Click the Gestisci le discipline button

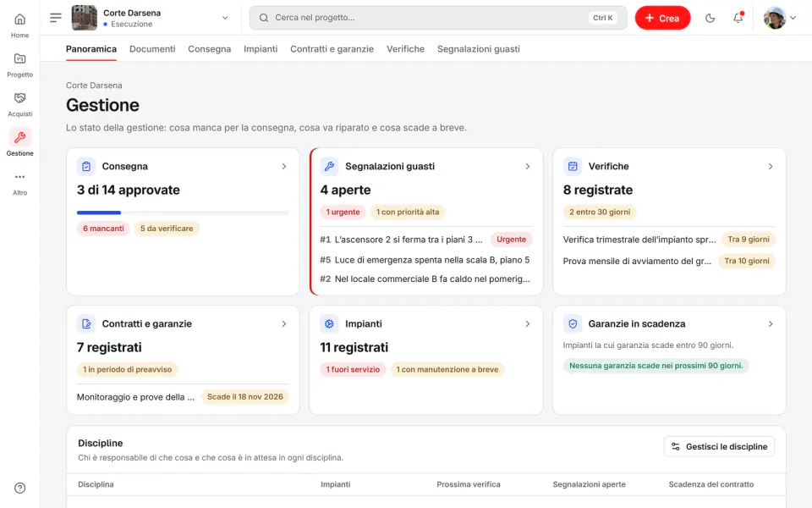pyautogui.click(x=719, y=446)
